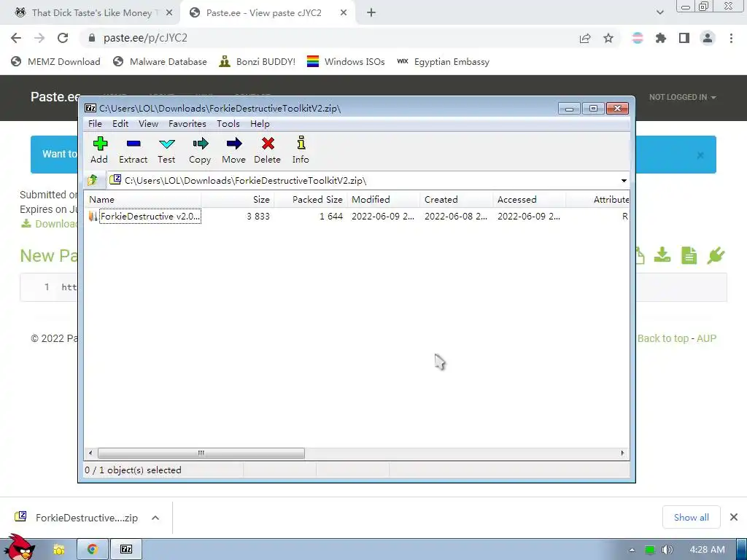Sort by the Packed Size column

[311, 200]
